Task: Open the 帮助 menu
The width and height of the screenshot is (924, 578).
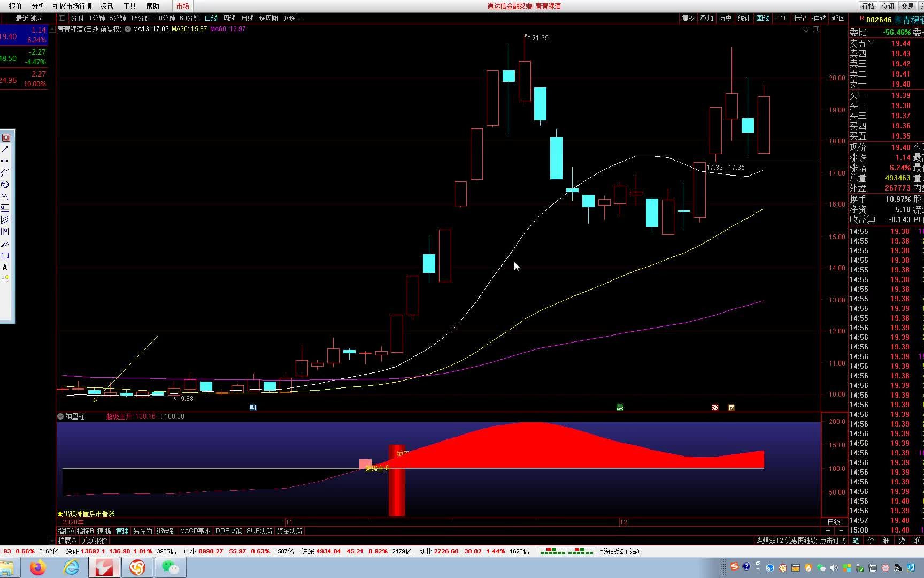Action: [x=152, y=6]
